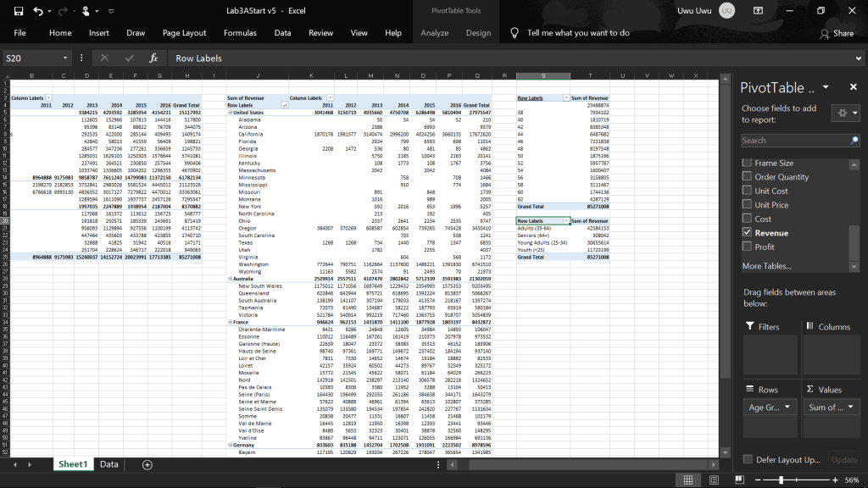Click the Share button

coord(837,33)
